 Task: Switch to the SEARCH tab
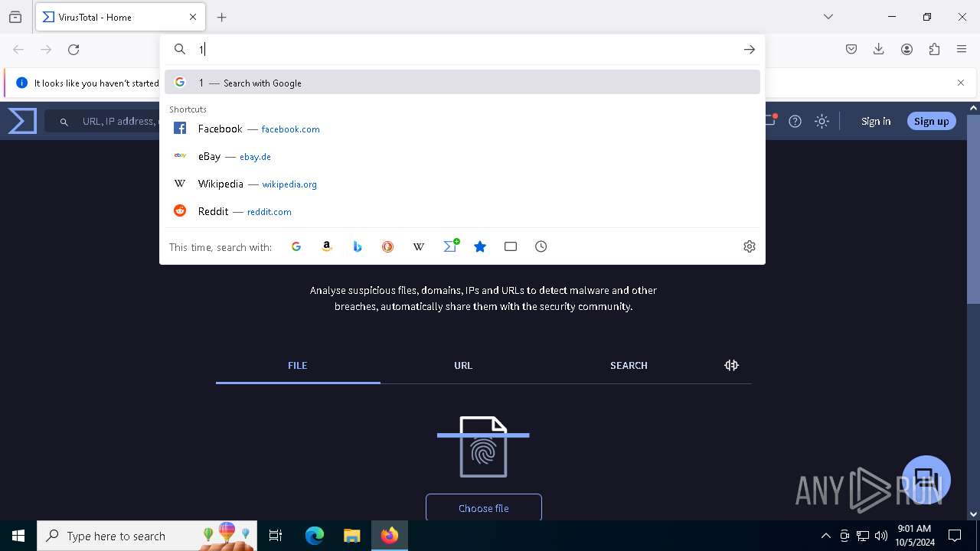(629, 366)
